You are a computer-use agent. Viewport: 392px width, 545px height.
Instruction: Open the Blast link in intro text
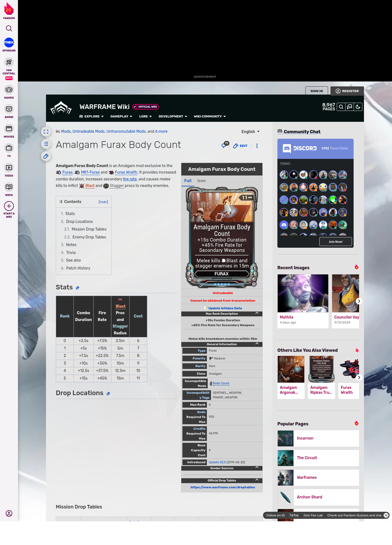90,186
